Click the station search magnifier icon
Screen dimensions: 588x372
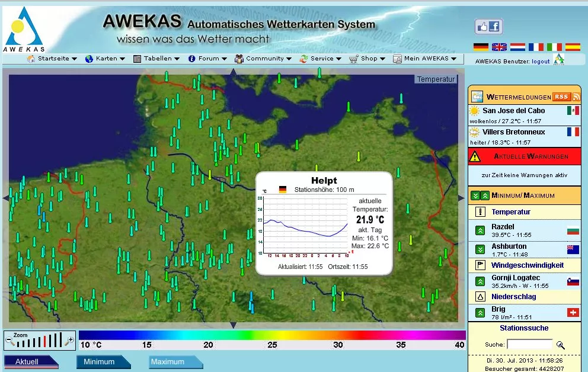coord(561,345)
